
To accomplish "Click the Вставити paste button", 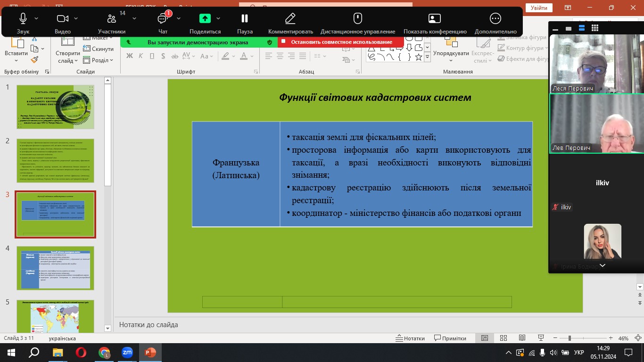I will [x=17, y=51].
